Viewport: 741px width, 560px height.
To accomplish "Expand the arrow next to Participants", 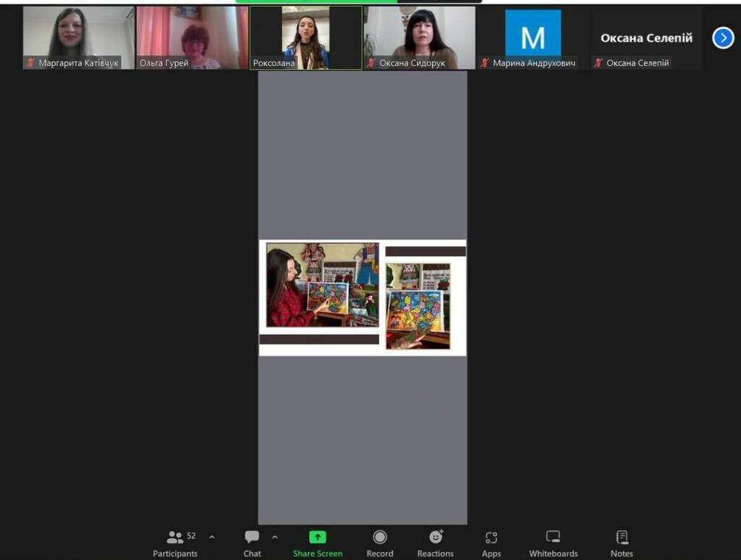I will (x=212, y=537).
